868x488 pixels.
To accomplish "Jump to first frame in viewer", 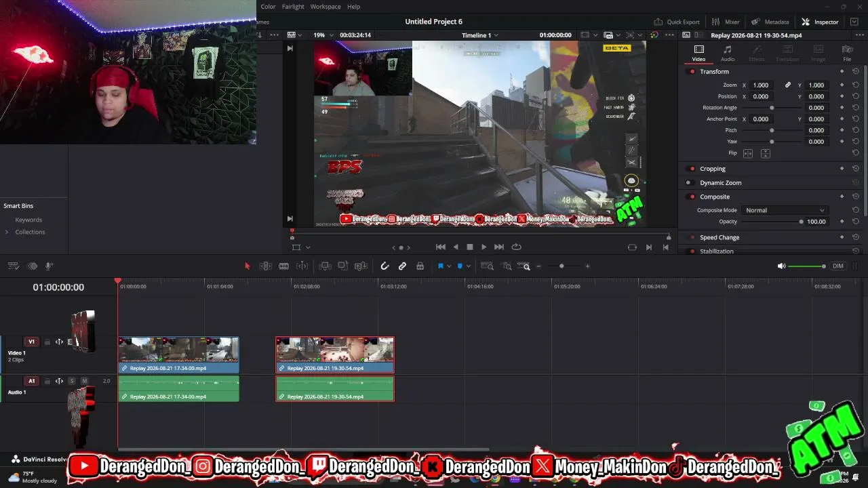I will tap(441, 247).
